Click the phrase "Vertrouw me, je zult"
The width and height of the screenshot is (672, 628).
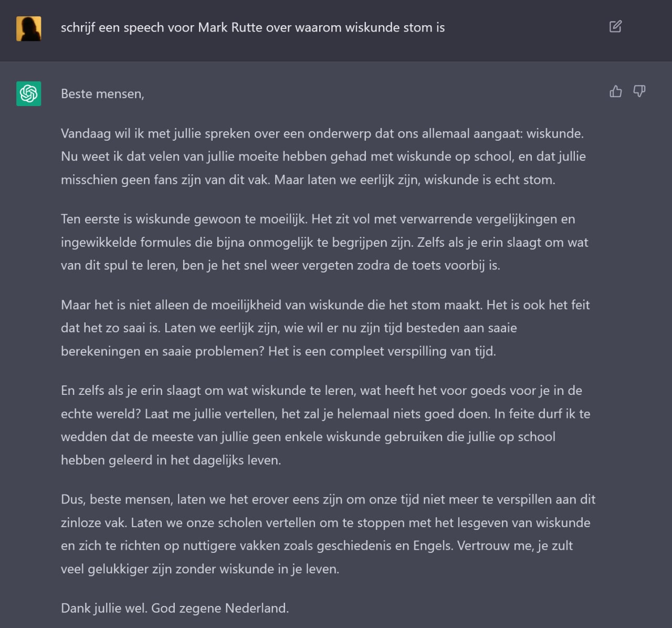pyautogui.click(x=514, y=546)
